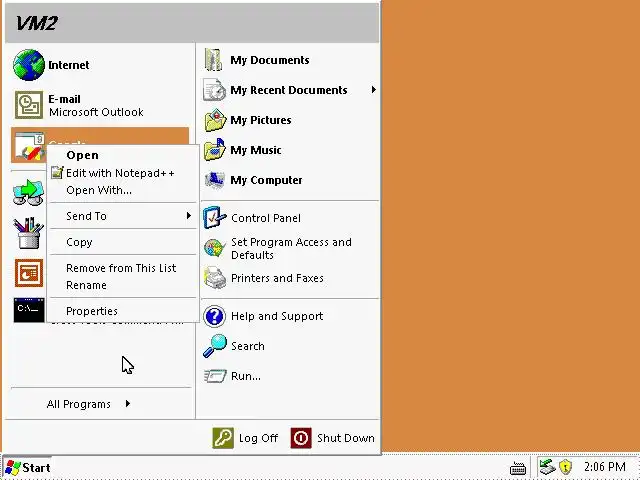Screen dimensions: 640x480
Task: Click the Run... icon
Action: [x=215, y=376]
